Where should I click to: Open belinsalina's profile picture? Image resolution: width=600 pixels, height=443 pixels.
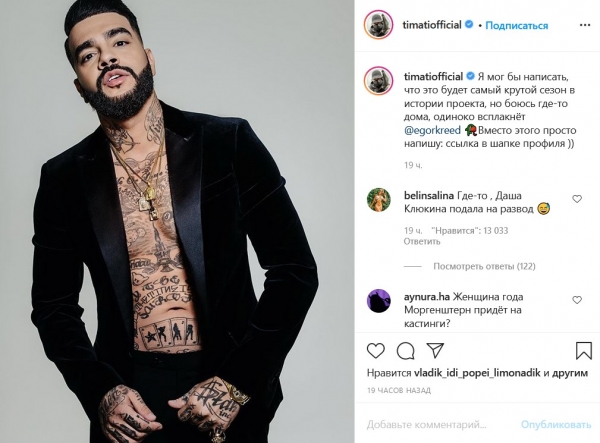378,199
